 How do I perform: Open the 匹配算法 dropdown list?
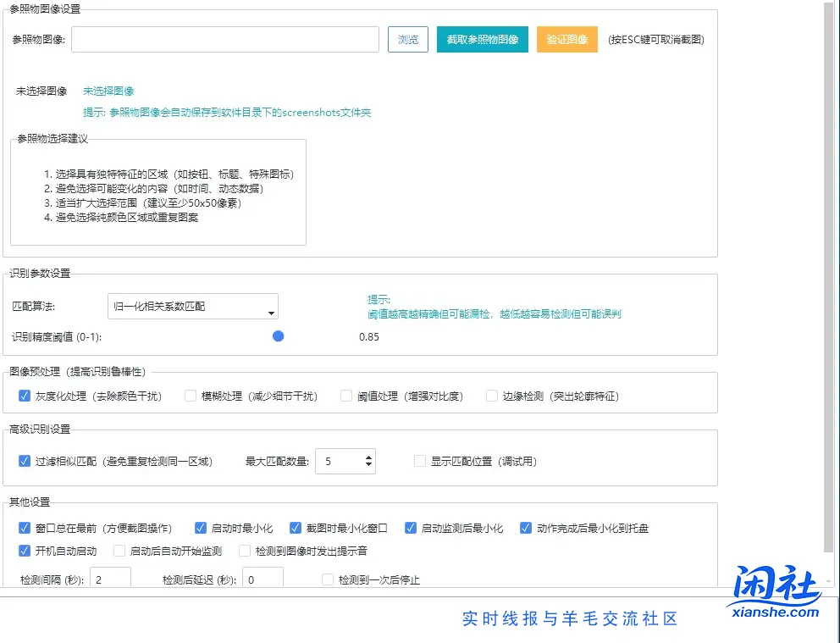pos(193,306)
